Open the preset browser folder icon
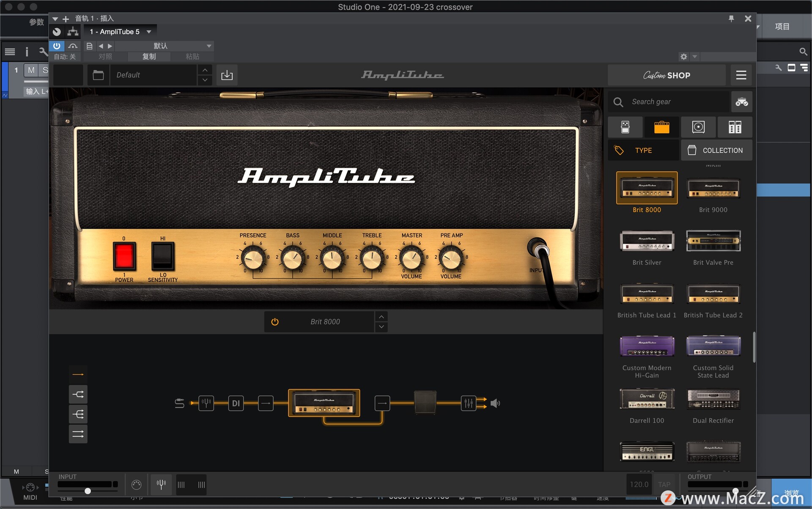 pyautogui.click(x=98, y=75)
